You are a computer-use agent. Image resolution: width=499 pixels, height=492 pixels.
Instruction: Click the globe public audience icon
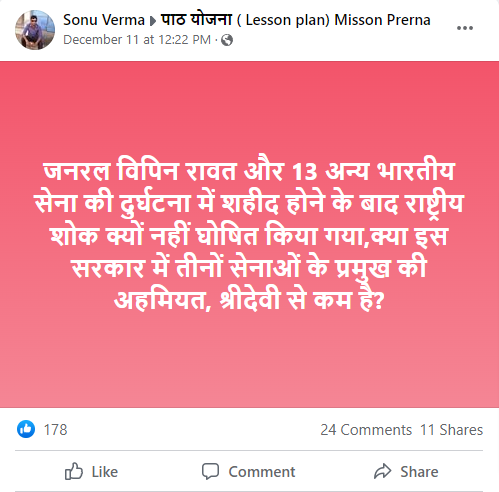point(227,40)
